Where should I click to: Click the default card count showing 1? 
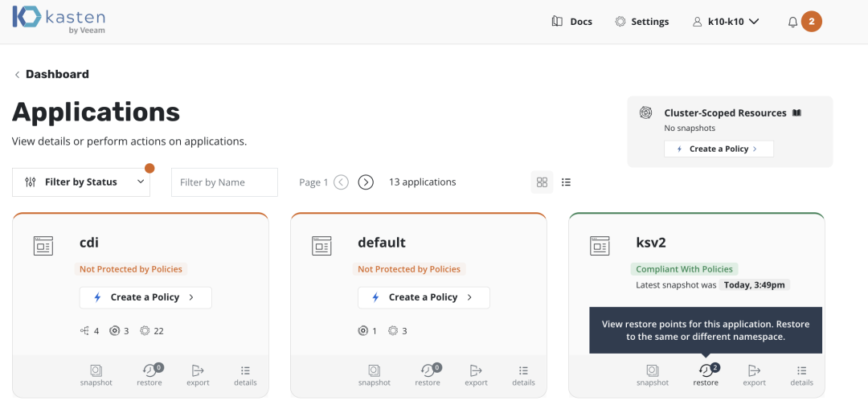pyautogui.click(x=367, y=331)
